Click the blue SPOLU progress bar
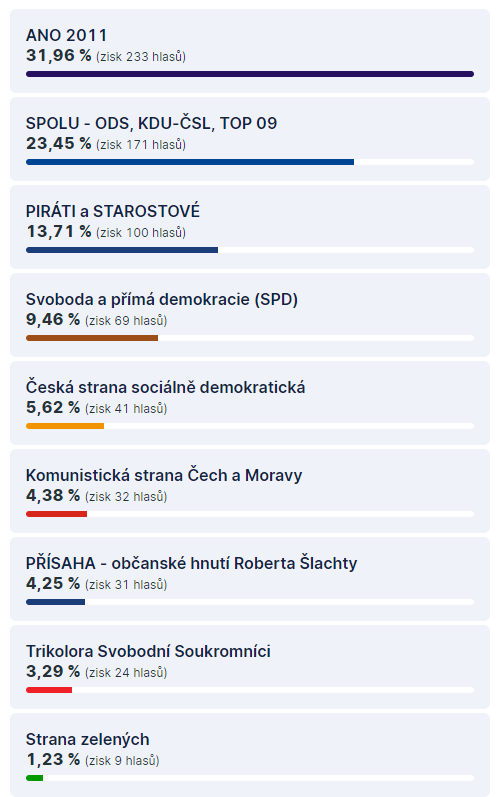Viewport: 497px width, 797px height. click(190, 162)
